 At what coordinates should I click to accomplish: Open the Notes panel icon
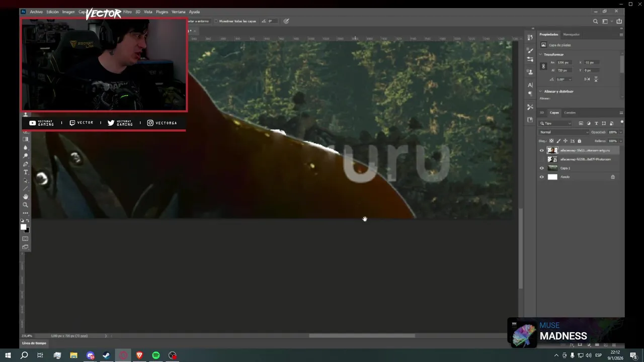point(530,120)
